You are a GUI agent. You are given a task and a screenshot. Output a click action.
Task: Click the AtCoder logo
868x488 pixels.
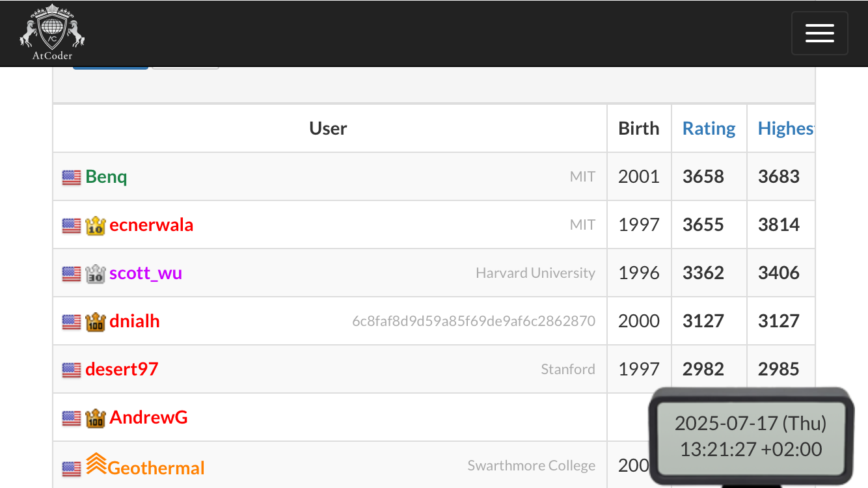click(x=52, y=33)
